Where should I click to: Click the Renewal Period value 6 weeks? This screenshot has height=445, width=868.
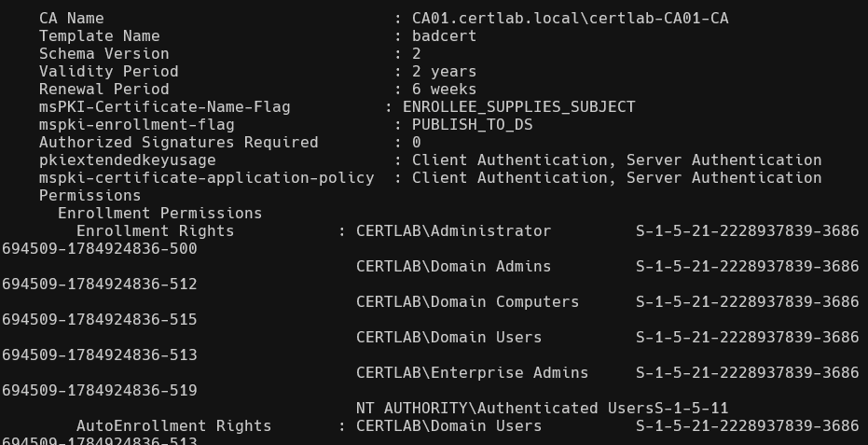pyautogui.click(x=444, y=89)
